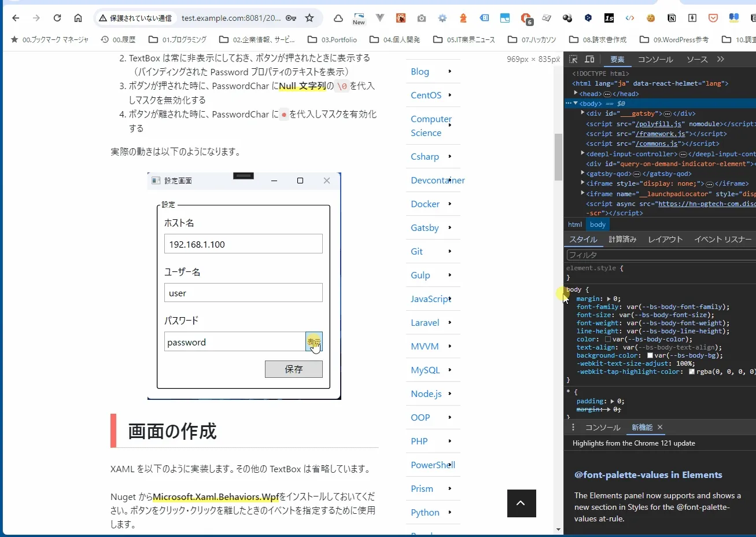Open the extension icon labeled New
The image size is (756, 537).
(359, 19)
